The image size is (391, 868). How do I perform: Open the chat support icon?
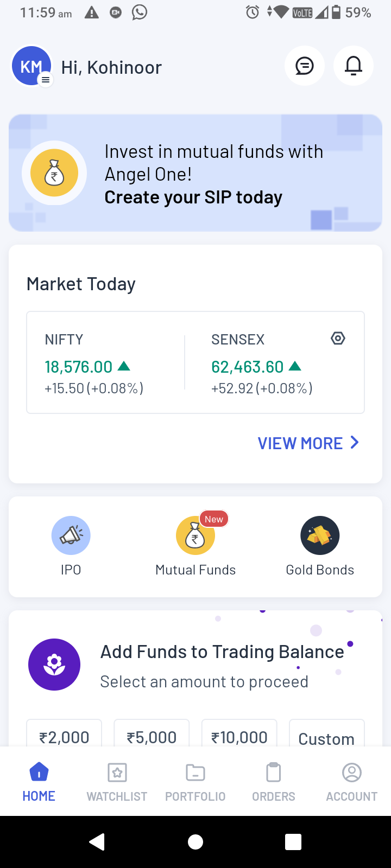(x=305, y=66)
